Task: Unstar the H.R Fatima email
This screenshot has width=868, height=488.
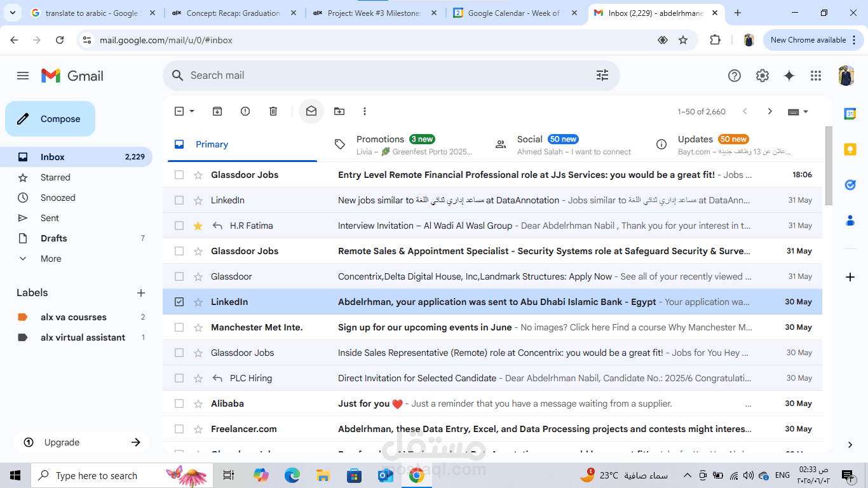Action: pos(198,226)
